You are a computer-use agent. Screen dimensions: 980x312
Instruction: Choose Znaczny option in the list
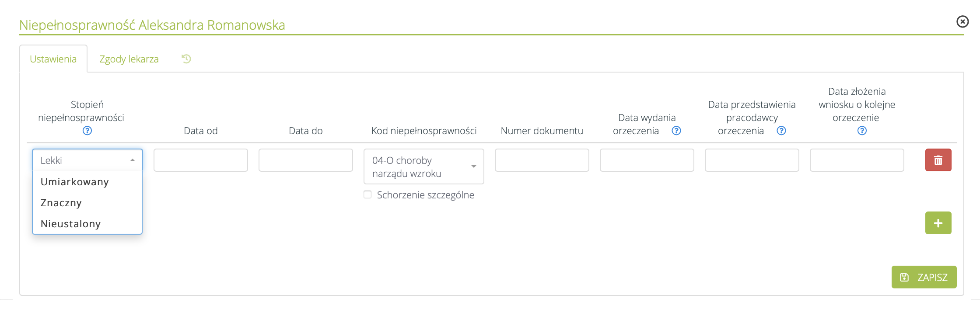61,203
